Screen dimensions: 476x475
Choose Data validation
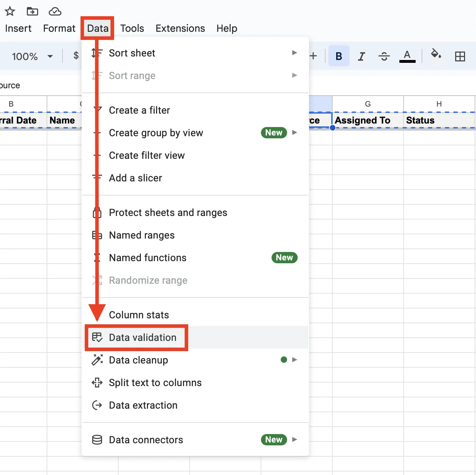195,337
